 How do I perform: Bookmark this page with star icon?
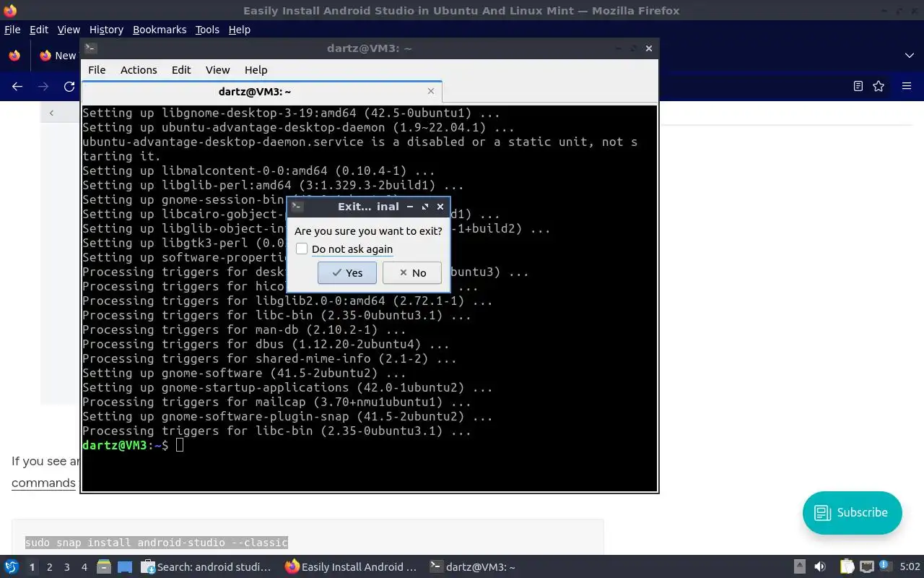pyautogui.click(x=879, y=86)
